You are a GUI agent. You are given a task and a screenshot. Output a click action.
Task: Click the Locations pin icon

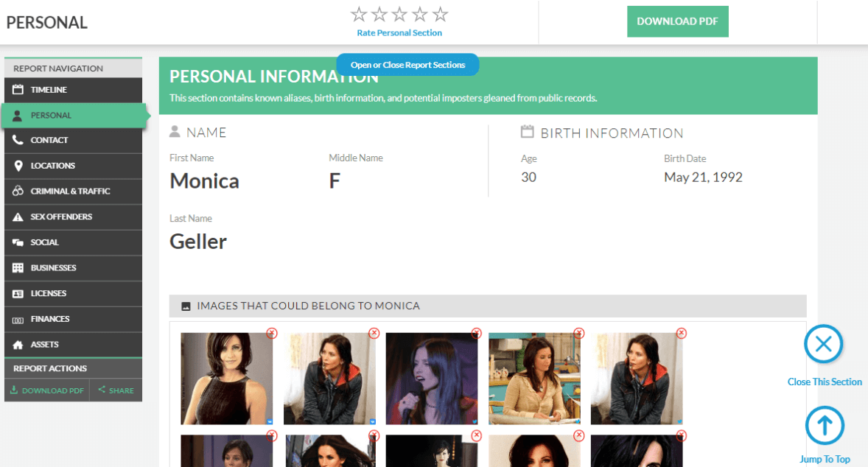18,166
